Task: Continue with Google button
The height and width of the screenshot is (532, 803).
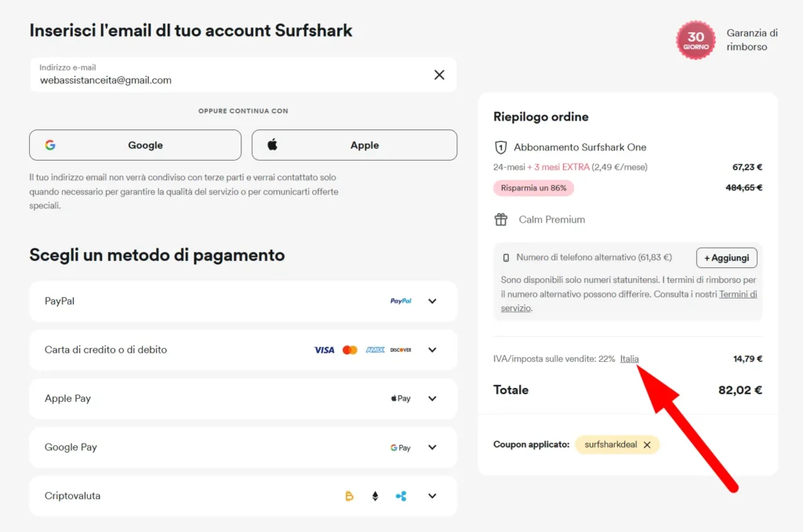Action: click(135, 145)
